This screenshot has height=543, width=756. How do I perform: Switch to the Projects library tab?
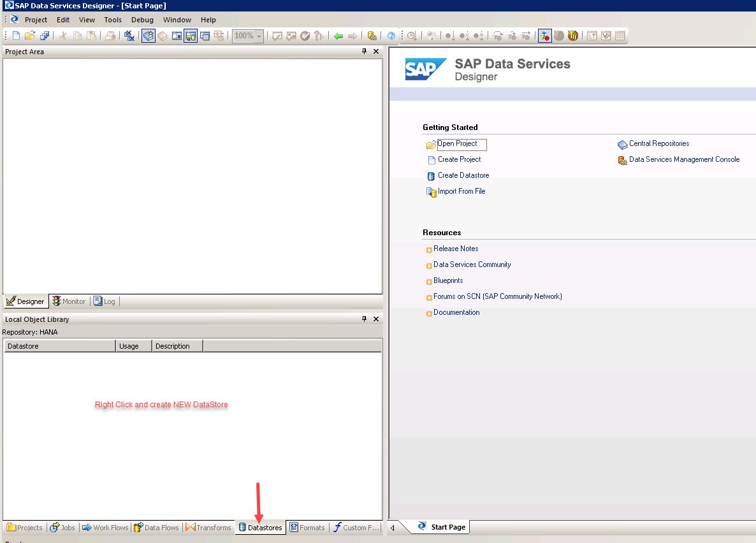25,528
